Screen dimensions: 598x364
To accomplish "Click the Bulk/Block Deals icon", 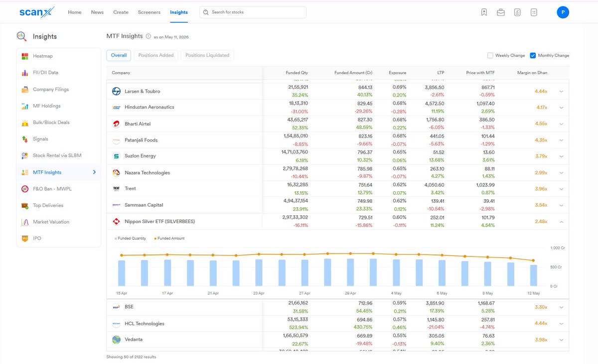I will coord(25,122).
